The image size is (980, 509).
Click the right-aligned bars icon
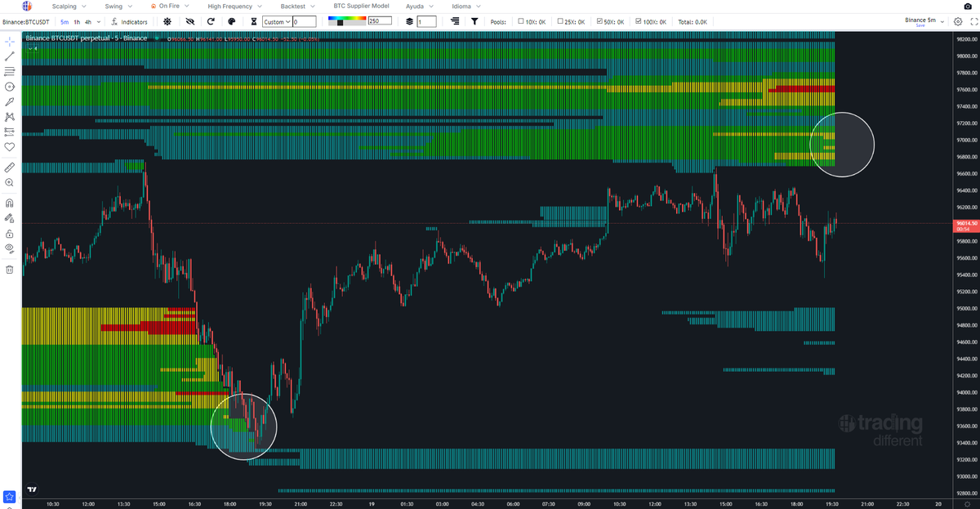coord(454,21)
